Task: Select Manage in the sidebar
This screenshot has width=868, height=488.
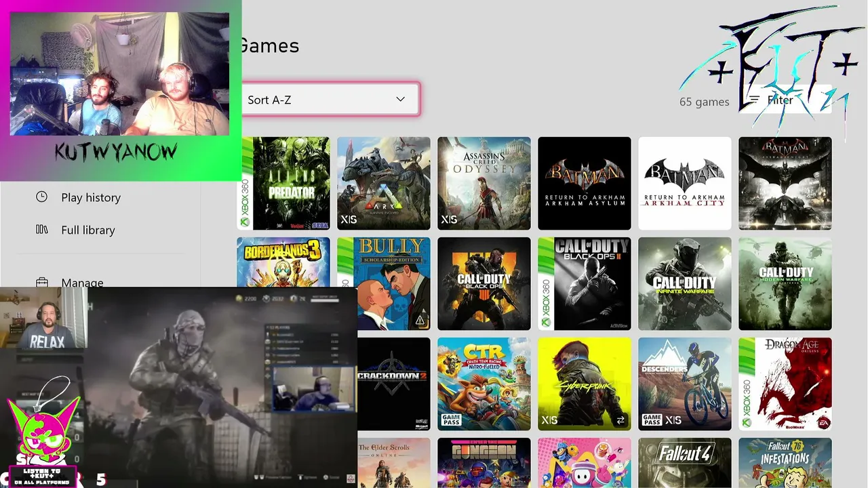Action: (x=82, y=283)
